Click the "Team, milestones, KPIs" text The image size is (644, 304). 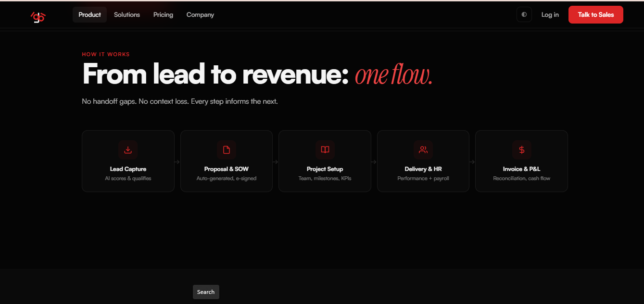click(325, 178)
